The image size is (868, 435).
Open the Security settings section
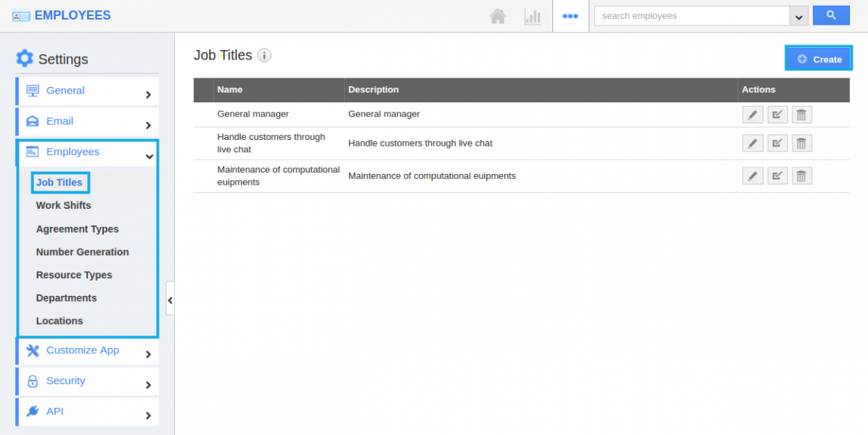88,381
